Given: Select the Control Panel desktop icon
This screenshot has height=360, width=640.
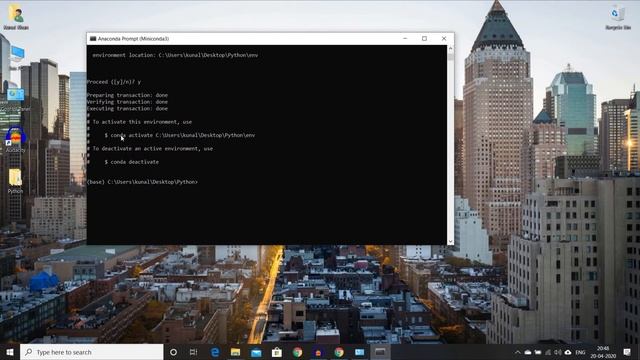Looking at the screenshot, I should click(16, 99).
